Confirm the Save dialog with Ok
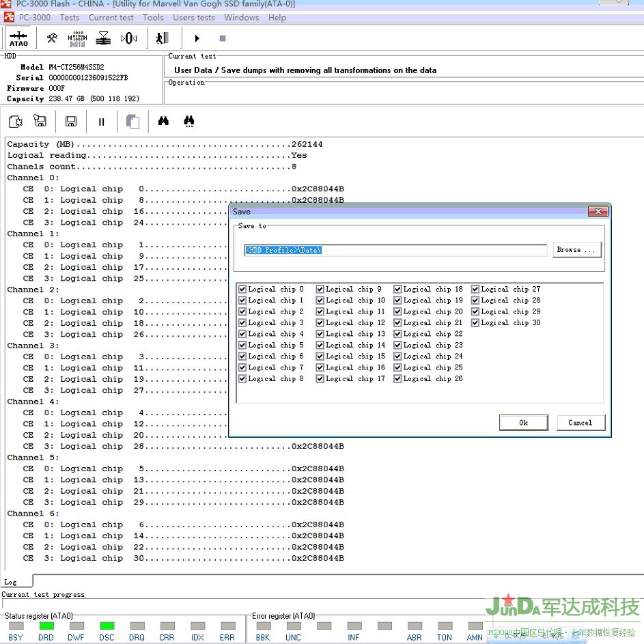The width and height of the screenshot is (644, 644). [x=523, y=423]
